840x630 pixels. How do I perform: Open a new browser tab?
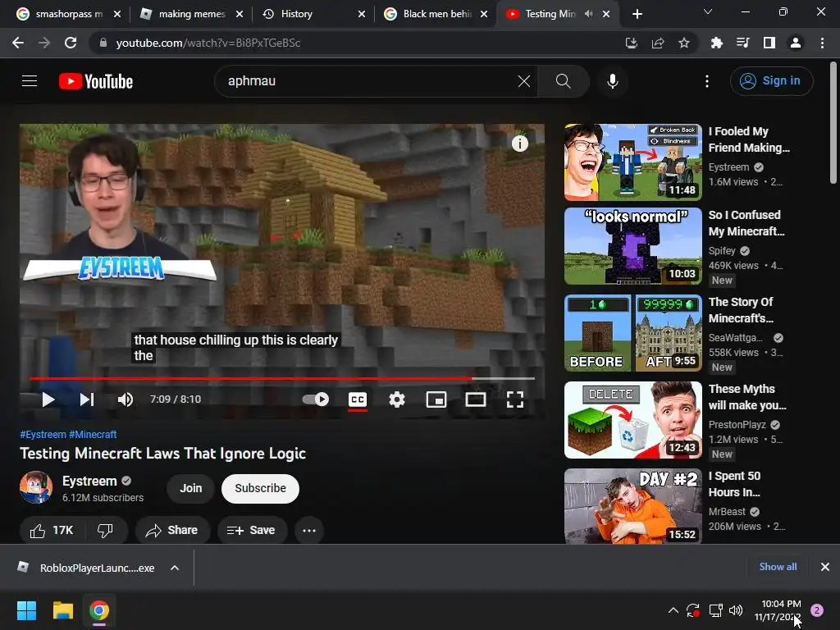coord(637,14)
